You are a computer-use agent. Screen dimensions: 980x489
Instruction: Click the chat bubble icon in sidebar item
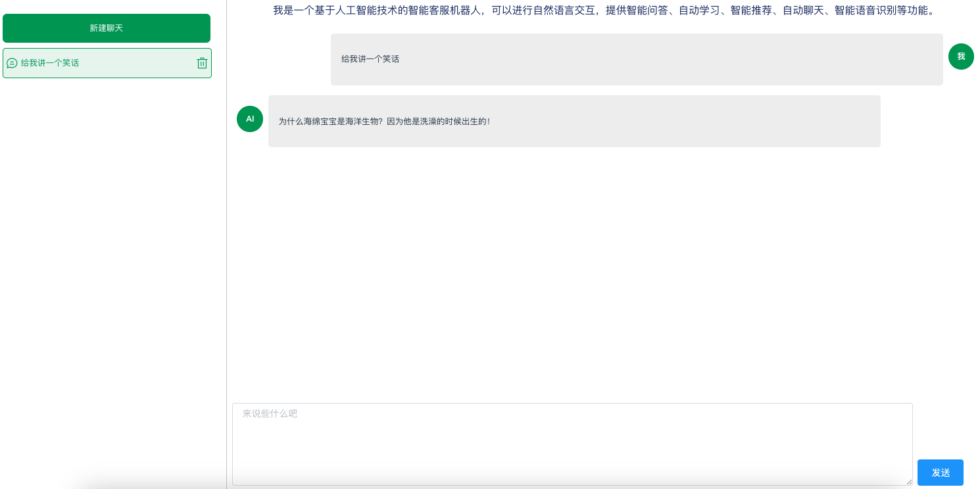coord(12,63)
